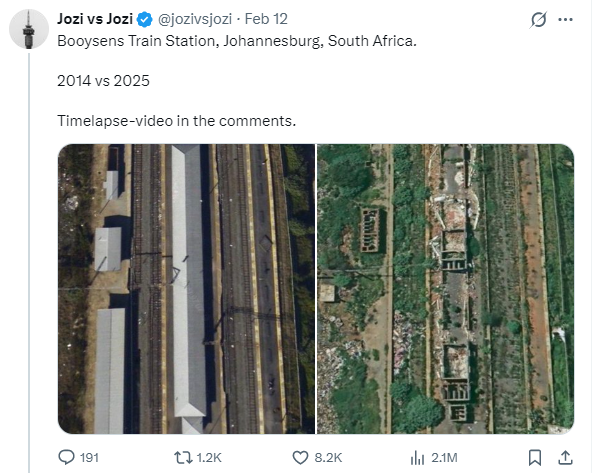Click the Jozi vs Jozi display name
Viewport: 611px width, 473px height.
(x=95, y=19)
